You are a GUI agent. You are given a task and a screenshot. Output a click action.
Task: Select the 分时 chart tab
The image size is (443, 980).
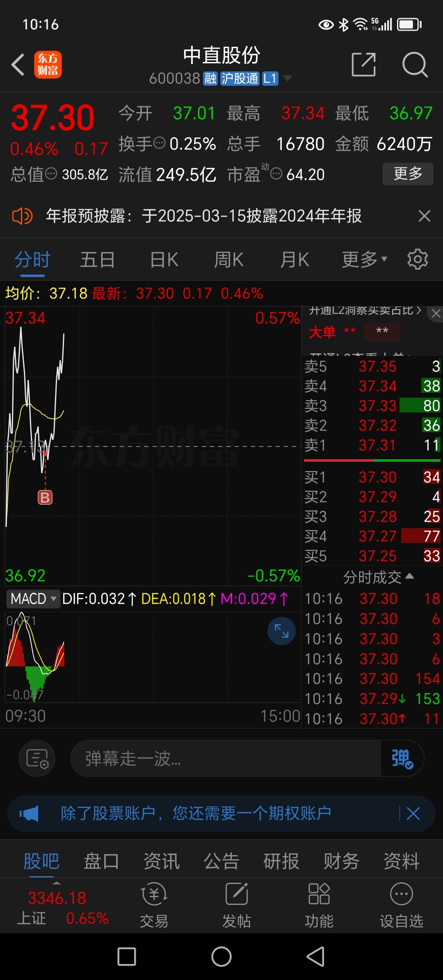pos(32,260)
